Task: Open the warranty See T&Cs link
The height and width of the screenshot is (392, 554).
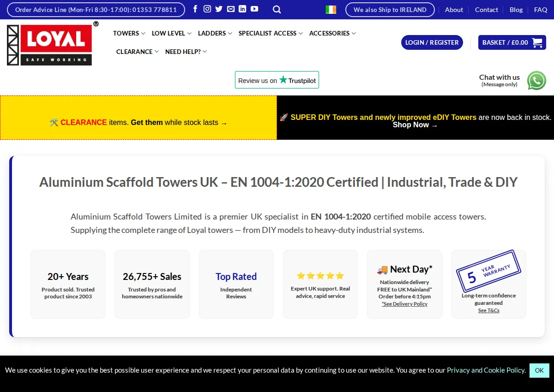Action: (488, 310)
